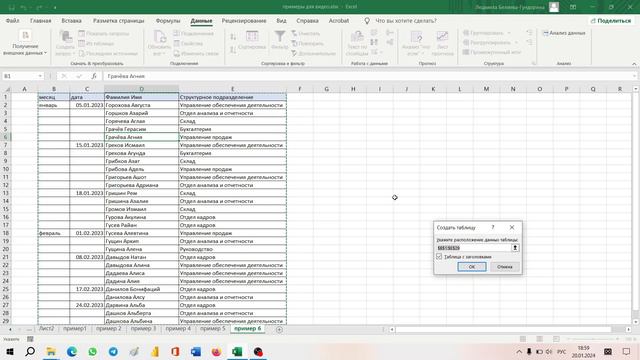The height and width of the screenshot is (360, 640).
Task: Click the select-all corner of the sheet
Action: click(x=7, y=89)
